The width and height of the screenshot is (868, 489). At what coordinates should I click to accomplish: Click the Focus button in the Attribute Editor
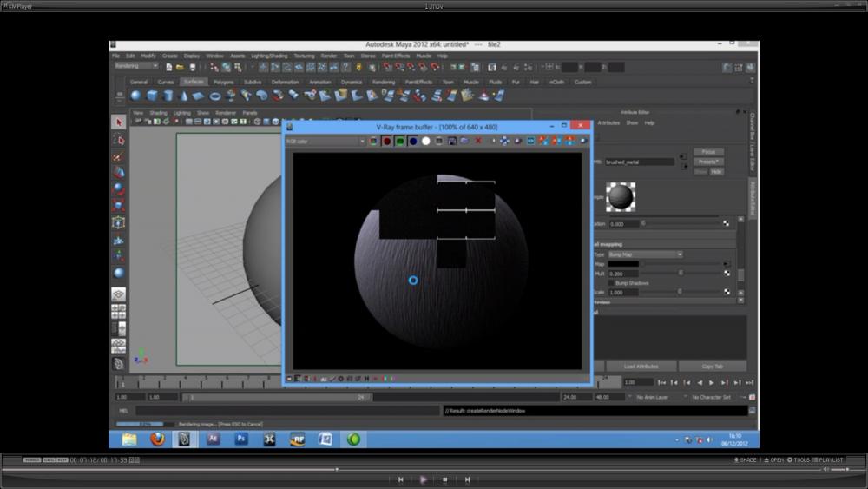tap(708, 152)
